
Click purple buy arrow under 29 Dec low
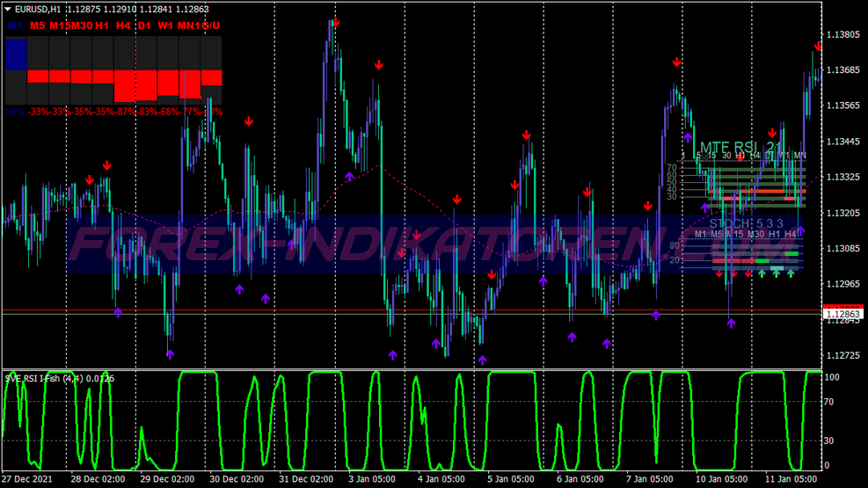pyautogui.click(x=170, y=354)
